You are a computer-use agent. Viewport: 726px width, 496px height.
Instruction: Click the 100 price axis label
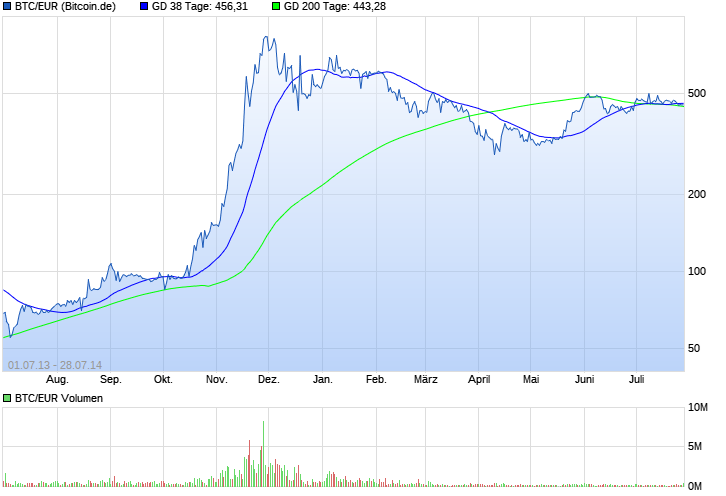click(697, 271)
